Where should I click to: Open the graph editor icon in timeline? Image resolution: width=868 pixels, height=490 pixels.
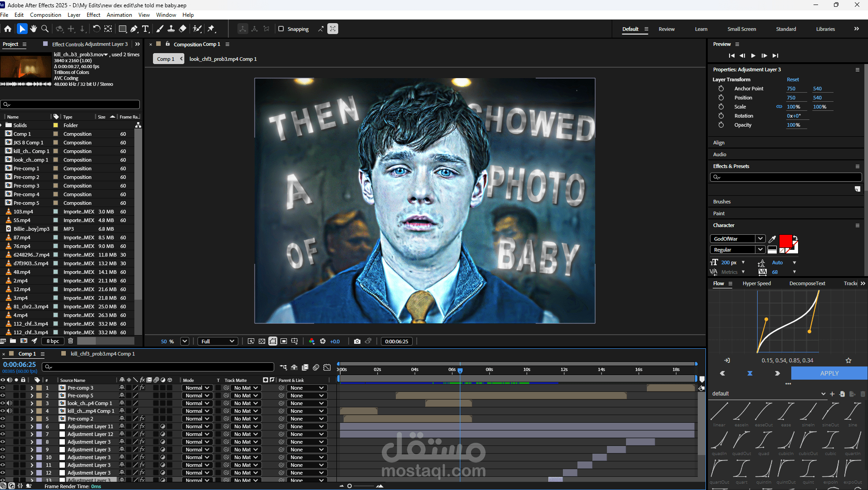(327, 367)
